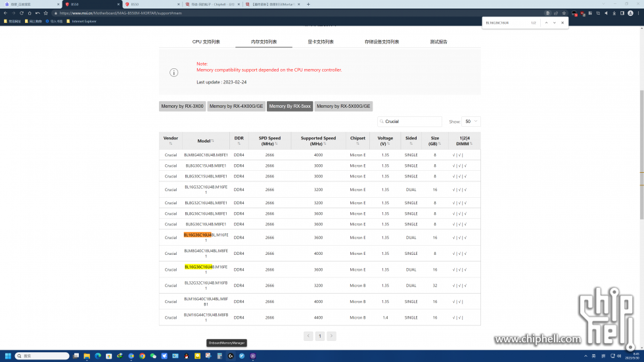644x362 pixels.
Task: Open the 内存支持列表 tab
Action: tap(264, 42)
